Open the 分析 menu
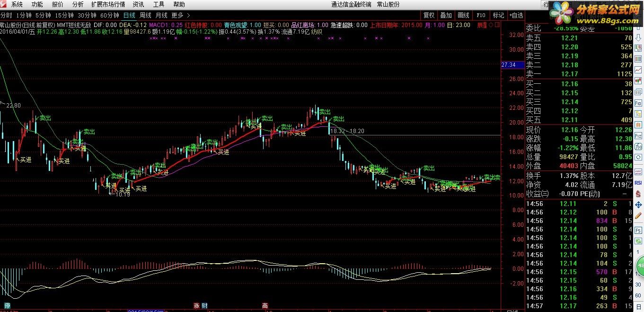This screenshot has width=644, height=312. (x=78, y=4)
